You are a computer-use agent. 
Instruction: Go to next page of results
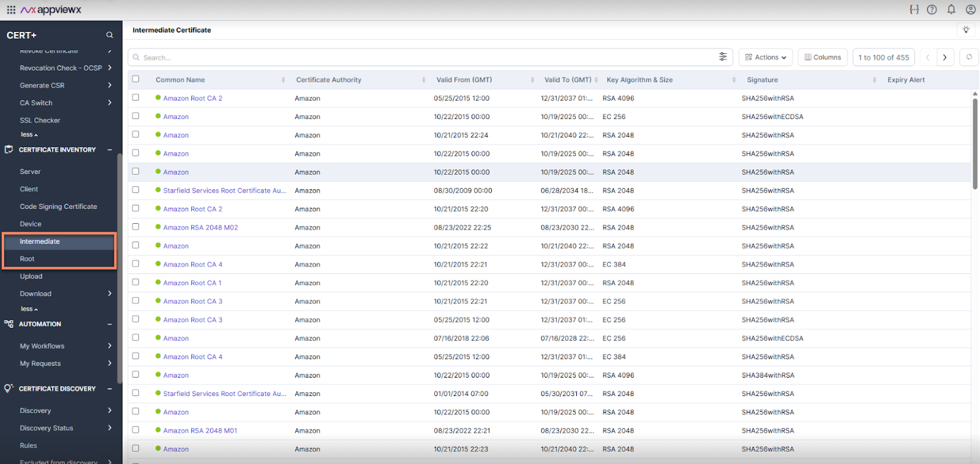pos(944,57)
